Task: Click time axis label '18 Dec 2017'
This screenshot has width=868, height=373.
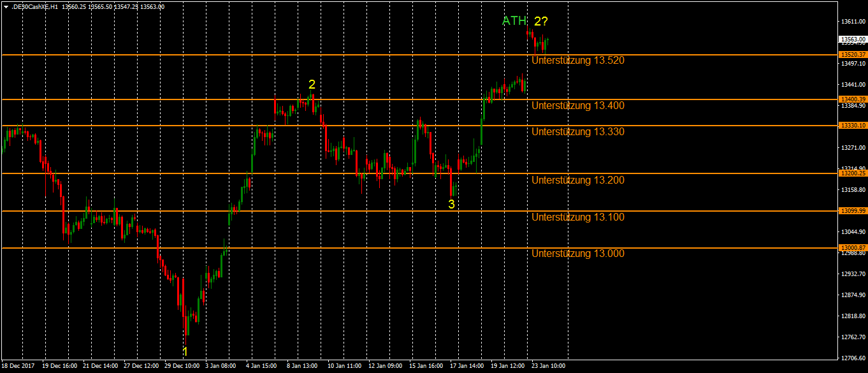Action: (18, 367)
